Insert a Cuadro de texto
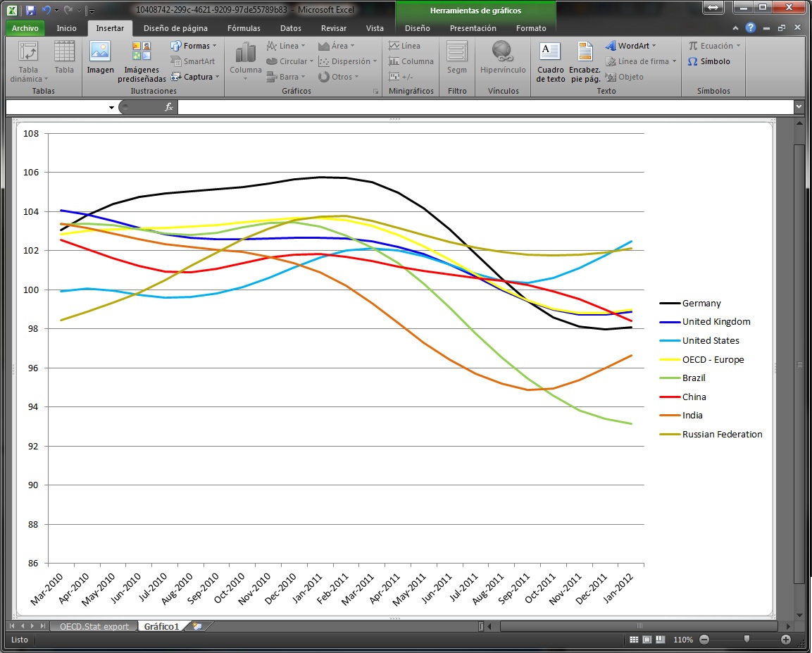 coord(550,62)
